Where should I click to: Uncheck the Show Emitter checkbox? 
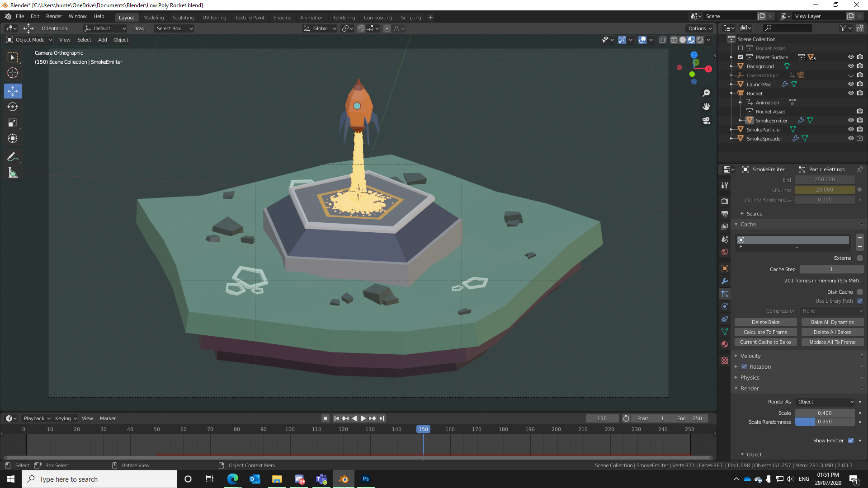pyautogui.click(x=851, y=441)
